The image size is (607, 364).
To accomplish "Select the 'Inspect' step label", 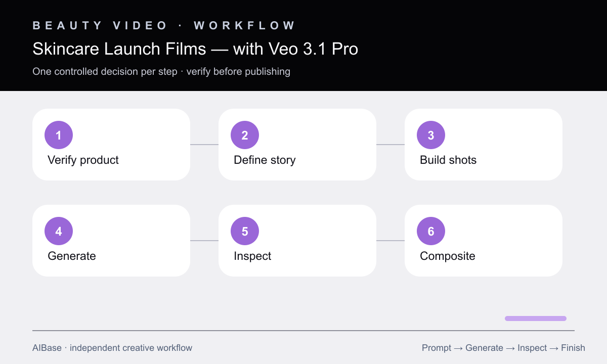I will tap(252, 256).
